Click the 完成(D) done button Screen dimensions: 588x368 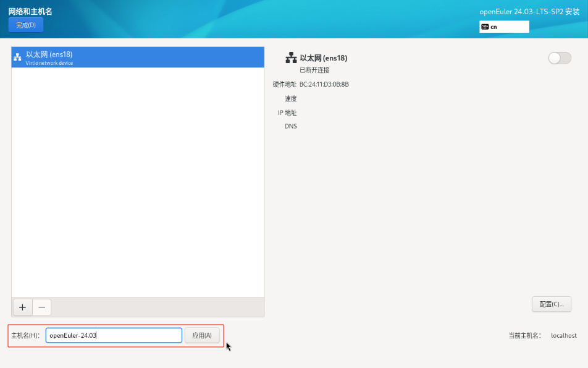pos(26,25)
